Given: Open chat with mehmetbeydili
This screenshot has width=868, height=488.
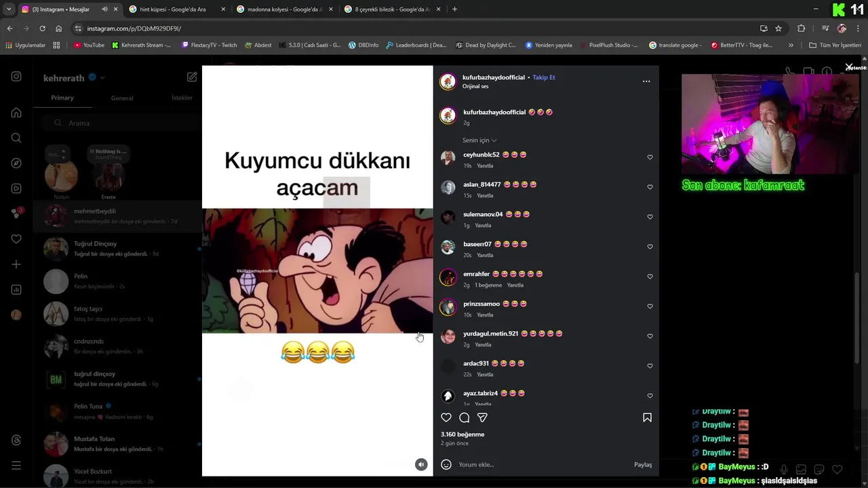Looking at the screenshot, I should [118, 216].
